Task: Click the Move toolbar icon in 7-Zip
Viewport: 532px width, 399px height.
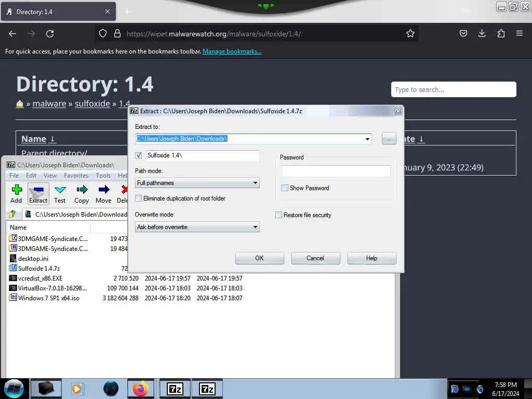Action: 103,194
